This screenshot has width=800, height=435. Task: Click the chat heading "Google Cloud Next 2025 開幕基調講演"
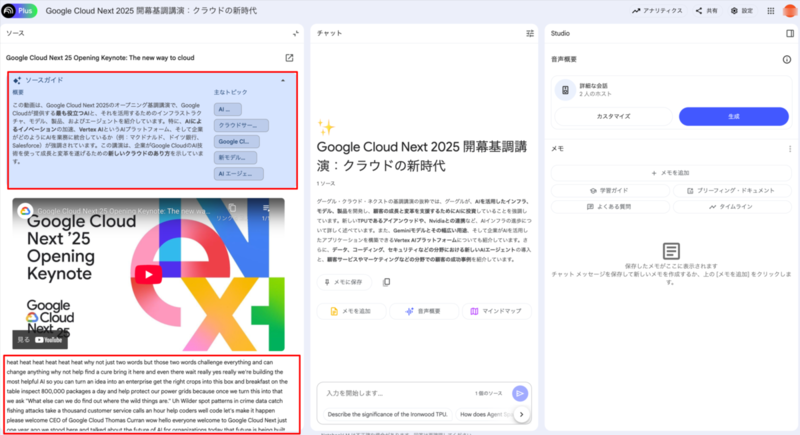421,156
